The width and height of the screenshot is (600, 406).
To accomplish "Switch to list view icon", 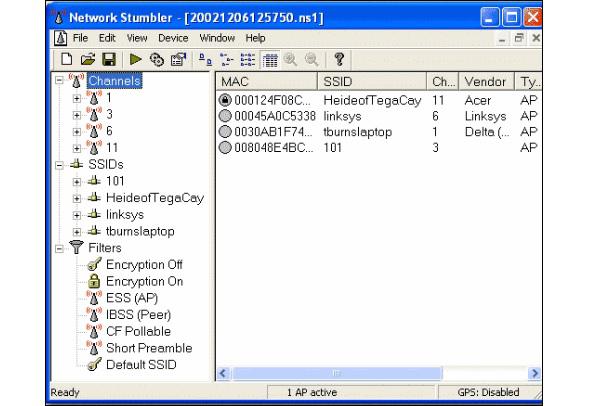I will pyautogui.click(x=248, y=60).
